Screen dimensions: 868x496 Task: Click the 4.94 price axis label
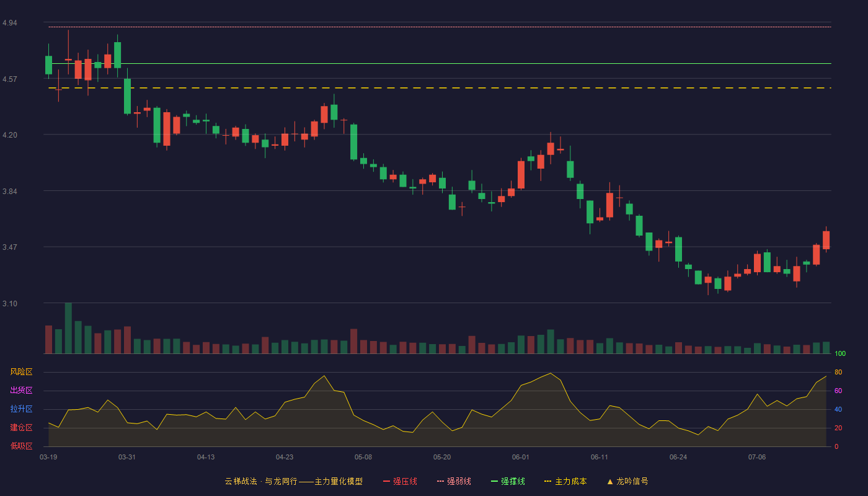(10, 23)
